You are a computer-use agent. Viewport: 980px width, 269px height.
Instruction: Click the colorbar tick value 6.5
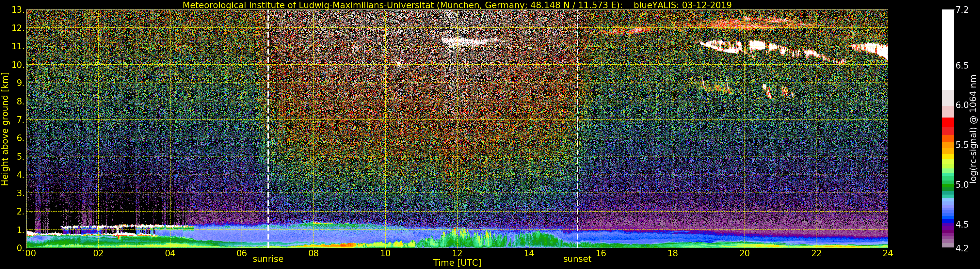click(962, 65)
